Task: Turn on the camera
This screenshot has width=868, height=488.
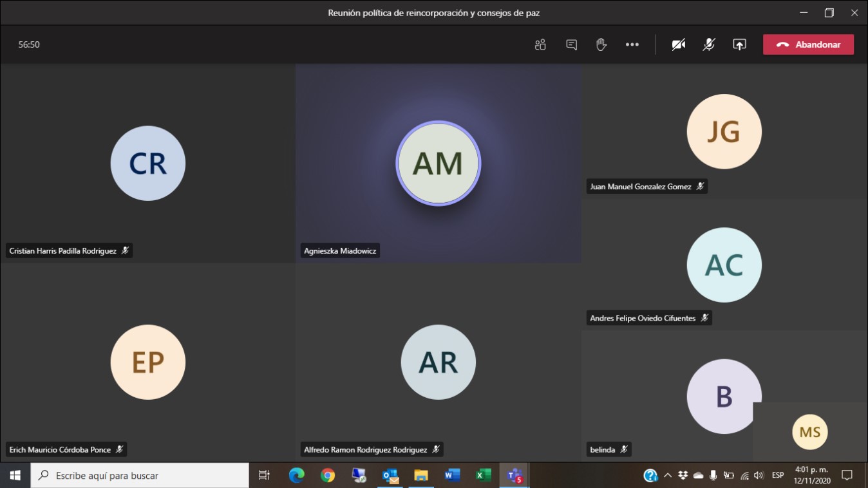Action: click(x=678, y=44)
